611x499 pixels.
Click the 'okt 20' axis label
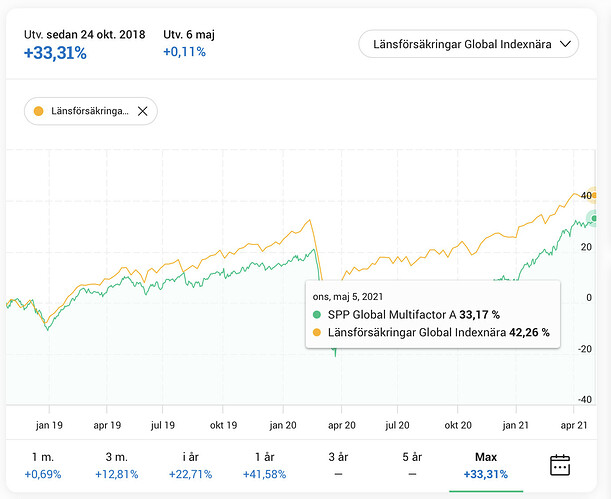458,425
